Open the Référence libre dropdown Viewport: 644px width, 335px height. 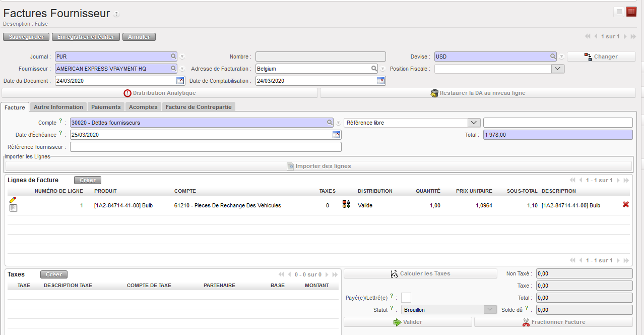(474, 123)
